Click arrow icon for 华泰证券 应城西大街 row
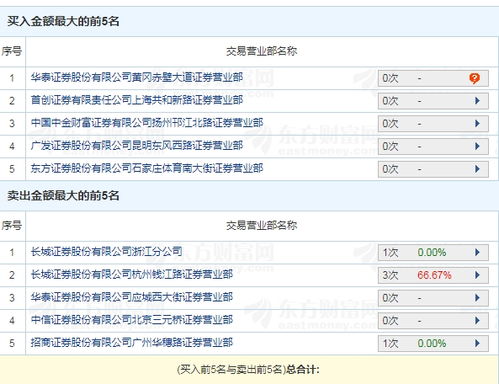The width and height of the screenshot is (499, 384). point(477,298)
